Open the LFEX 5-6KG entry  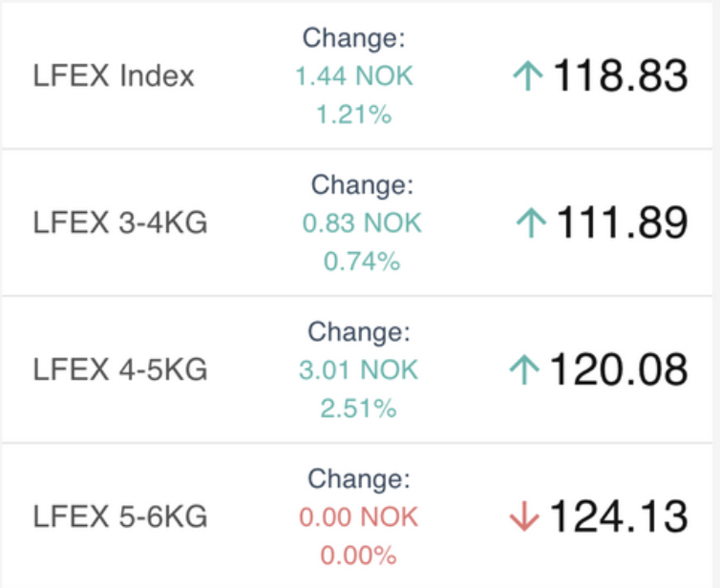tap(120, 516)
